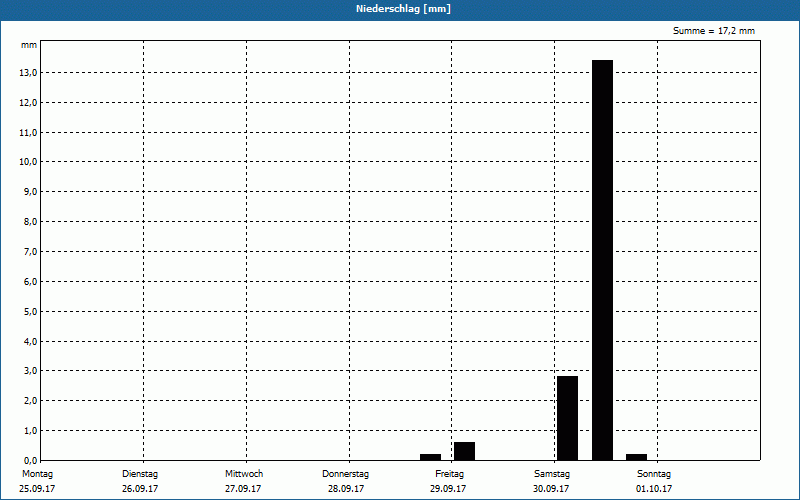
Task: Click the Mittwoch axis label
Action: point(244,474)
